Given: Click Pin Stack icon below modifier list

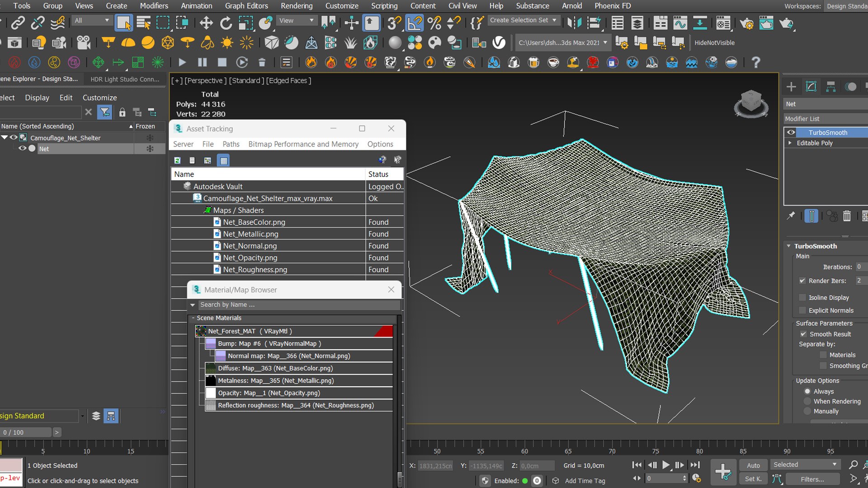Looking at the screenshot, I should 791,216.
